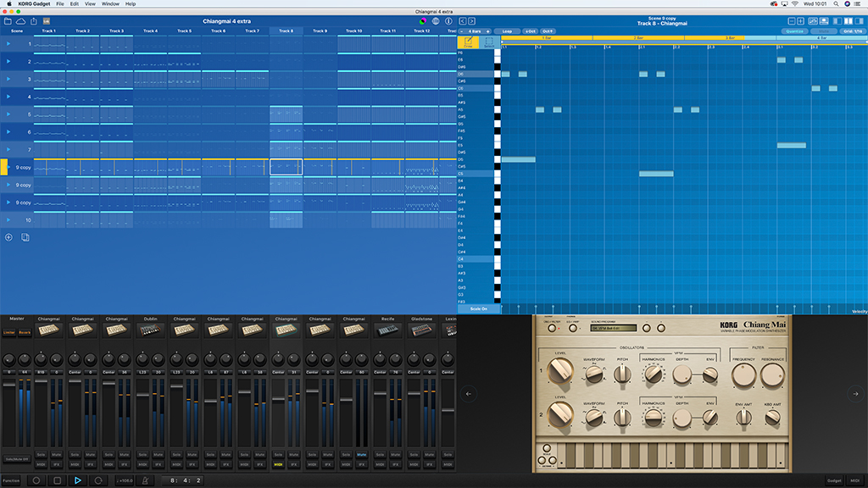Image resolution: width=868 pixels, height=488 pixels.
Task: Toggle the metronome icon
Action: point(145,480)
